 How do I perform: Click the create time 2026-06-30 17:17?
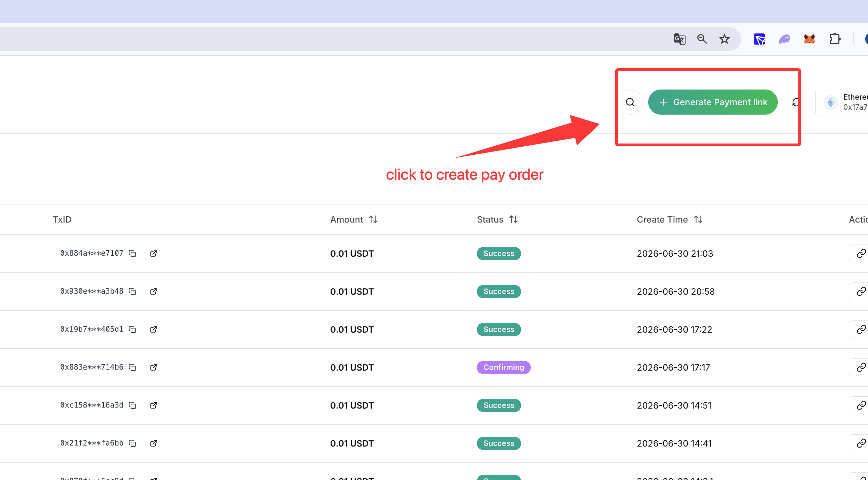(x=673, y=367)
